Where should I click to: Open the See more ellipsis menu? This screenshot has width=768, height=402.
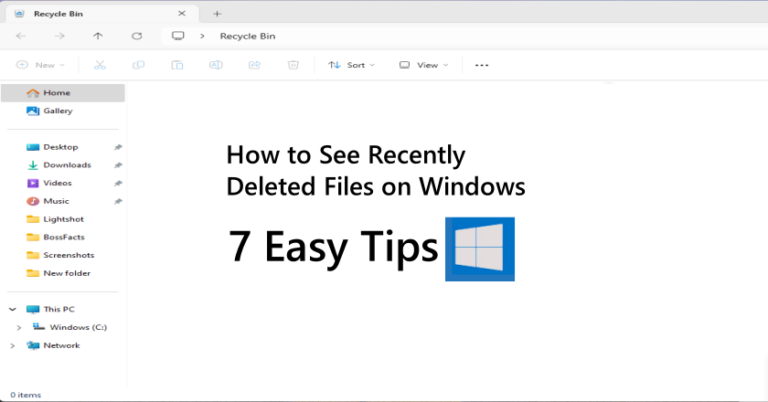pyautogui.click(x=482, y=65)
